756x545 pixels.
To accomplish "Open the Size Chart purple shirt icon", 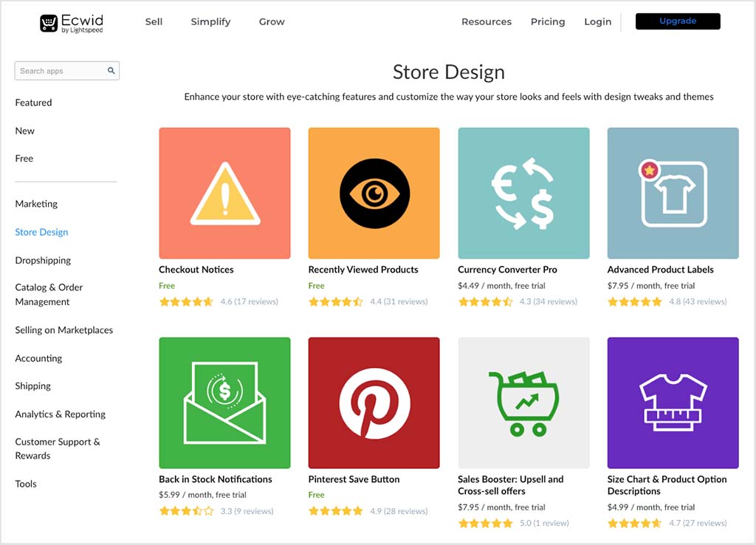I will (x=673, y=402).
